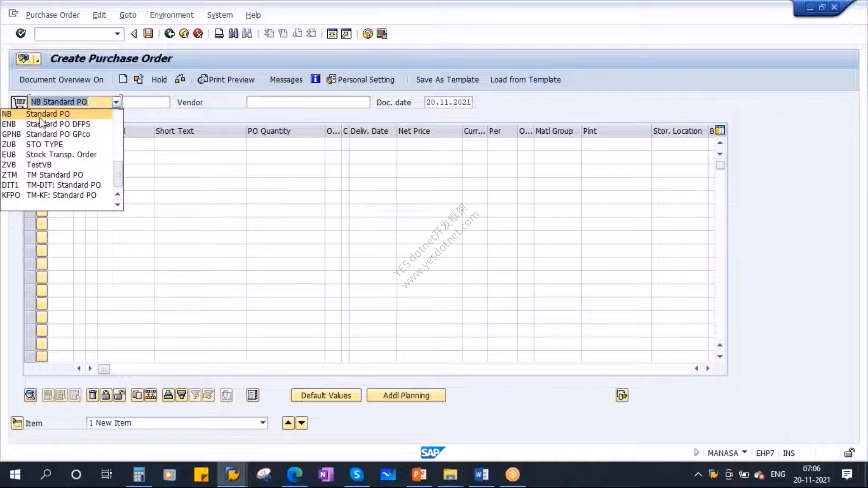Click the yellow Exit icon
The width and height of the screenshot is (868, 488).
(184, 33)
